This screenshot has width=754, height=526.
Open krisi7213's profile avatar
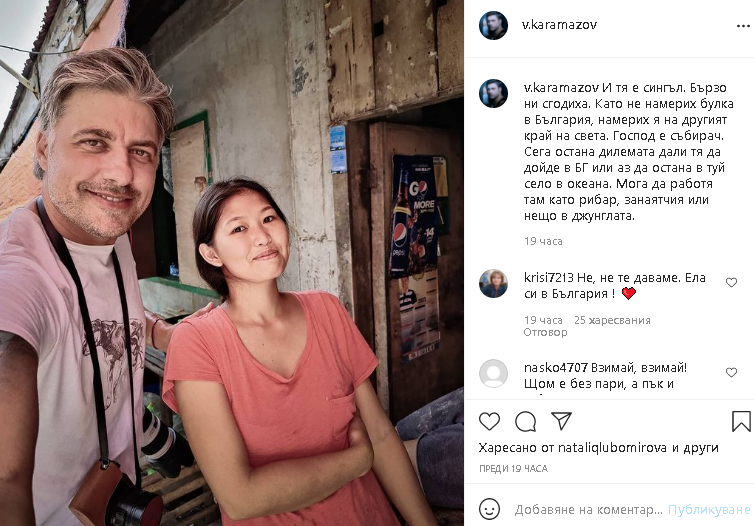tap(493, 284)
